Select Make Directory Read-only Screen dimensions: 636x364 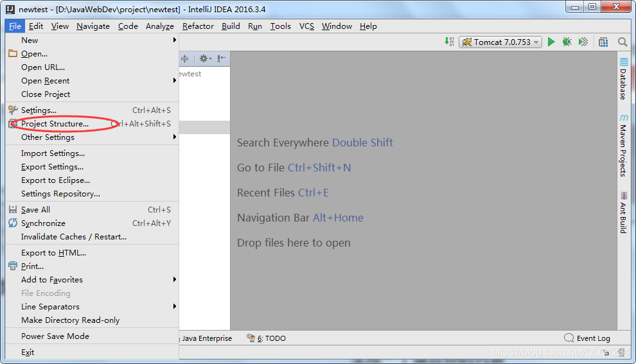pos(93,320)
